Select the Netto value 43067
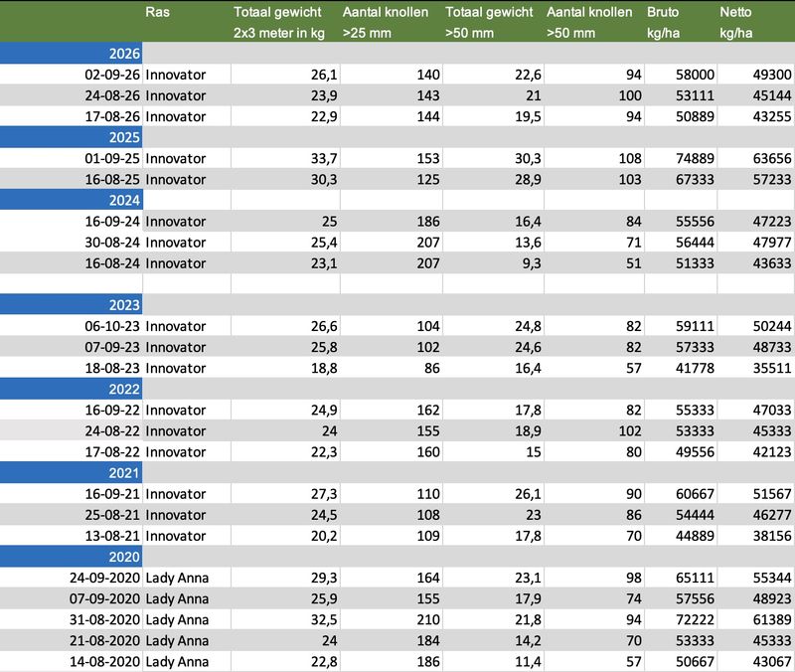The image size is (795, 672). pos(772,661)
